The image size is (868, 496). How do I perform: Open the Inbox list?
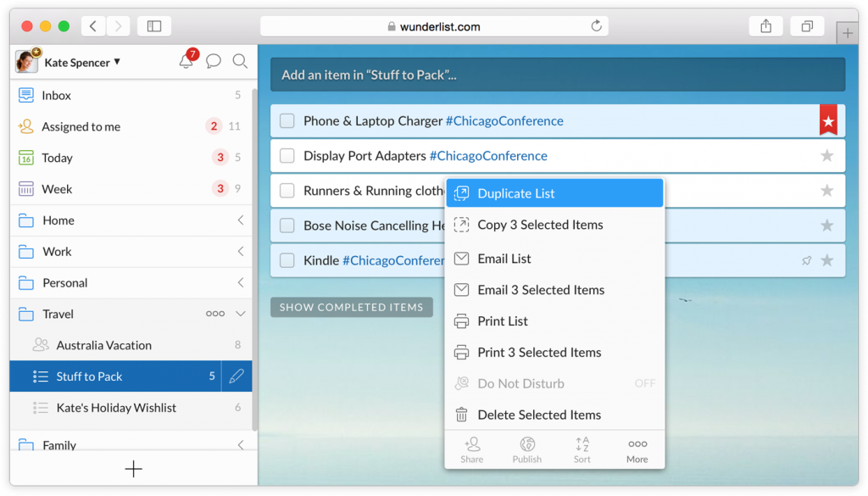click(131, 95)
